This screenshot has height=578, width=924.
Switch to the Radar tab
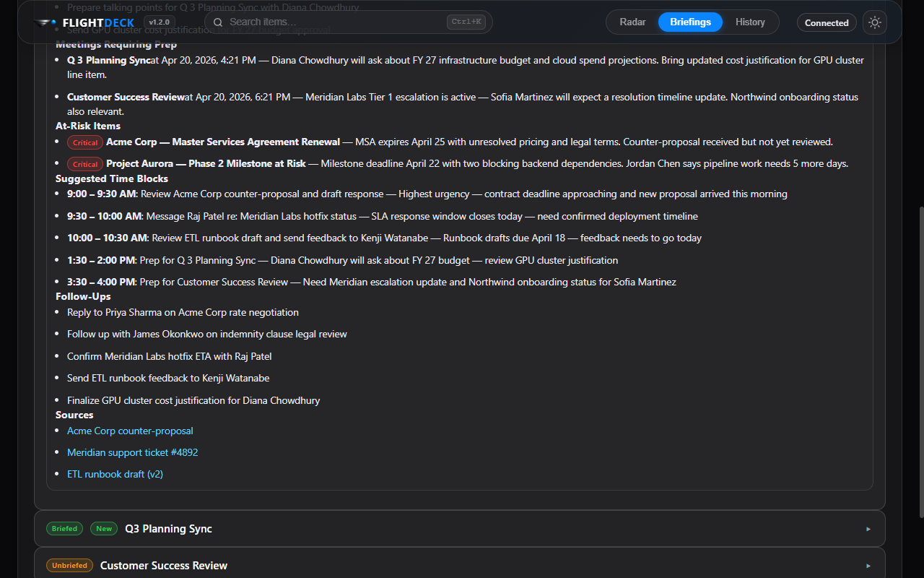point(632,22)
